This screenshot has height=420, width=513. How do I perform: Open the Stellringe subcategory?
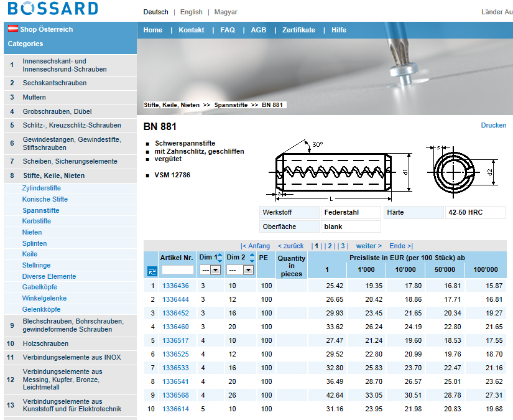coord(36,265)
